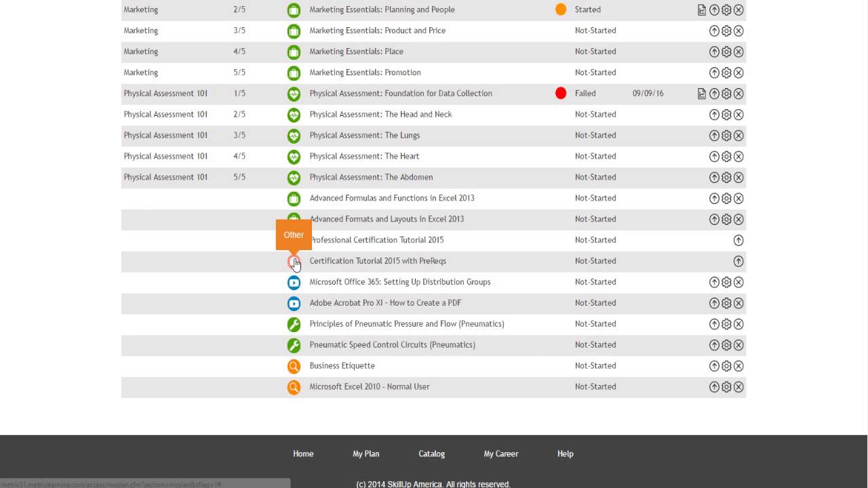
Task: Click blue play icon for Adobe Acrobat Pro XI
Action: [x=294, y=303]
